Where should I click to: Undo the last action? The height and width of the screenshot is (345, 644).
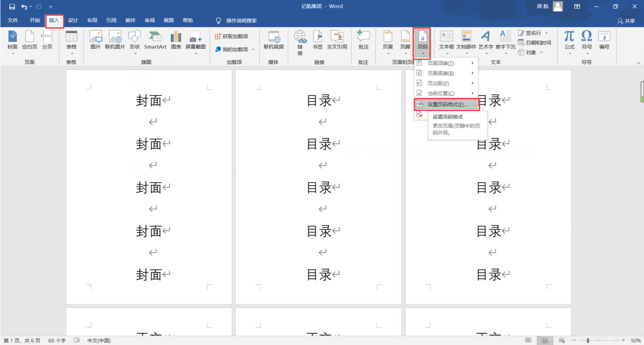(x=24, y=7)
